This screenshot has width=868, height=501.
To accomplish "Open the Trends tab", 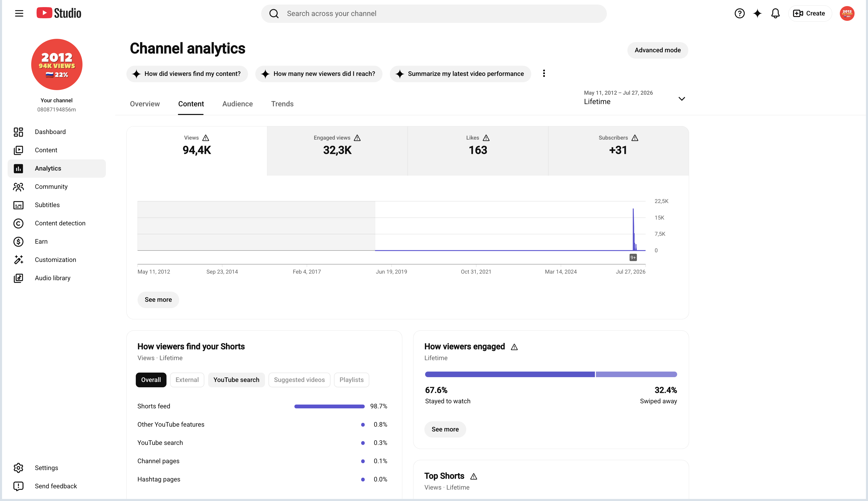I will click(282, 104).
